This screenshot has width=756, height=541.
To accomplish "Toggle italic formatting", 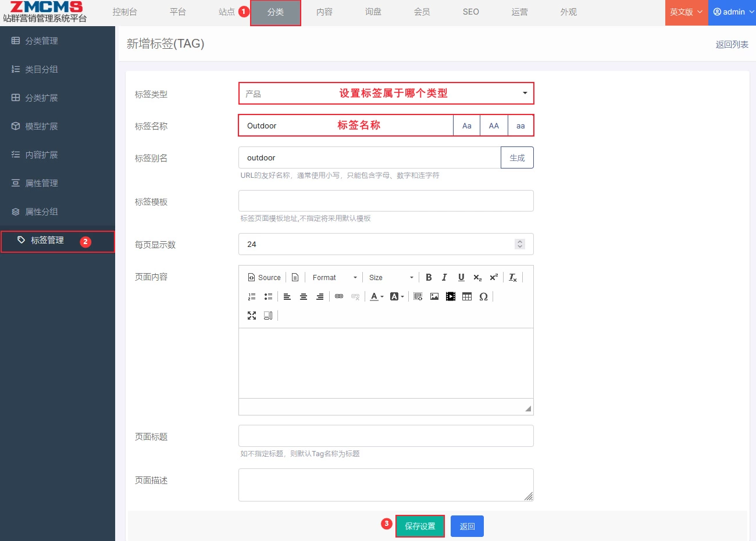I will tap(445, 278).
